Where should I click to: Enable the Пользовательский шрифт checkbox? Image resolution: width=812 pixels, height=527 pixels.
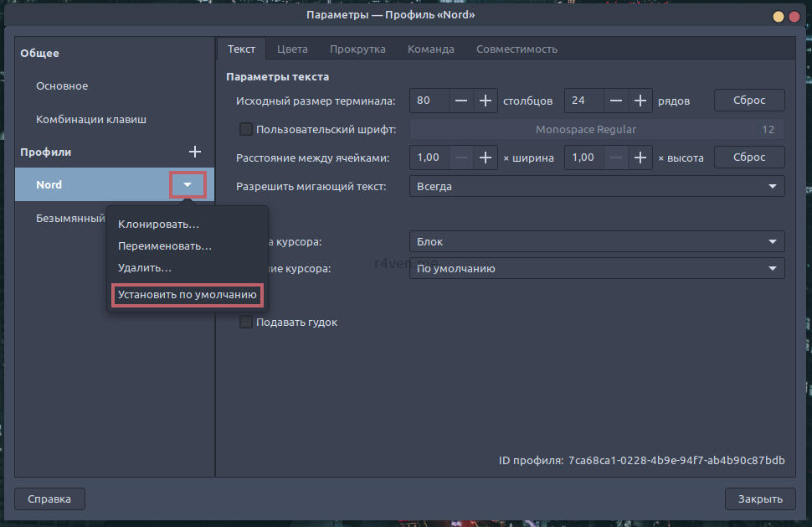pos(246,129)
